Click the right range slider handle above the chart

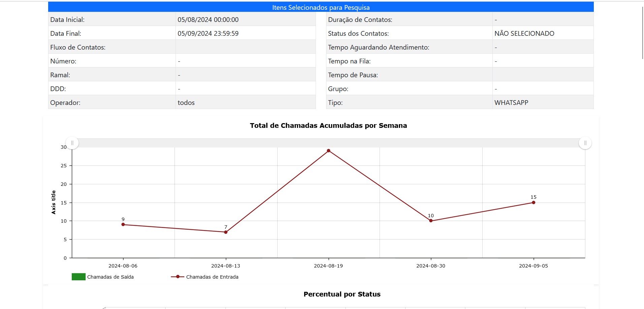[585, 143]
